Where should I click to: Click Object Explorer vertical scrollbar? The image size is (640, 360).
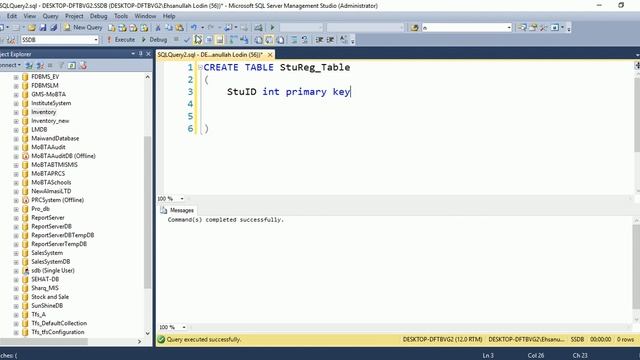pyautogui.click(x=147, y=212)
